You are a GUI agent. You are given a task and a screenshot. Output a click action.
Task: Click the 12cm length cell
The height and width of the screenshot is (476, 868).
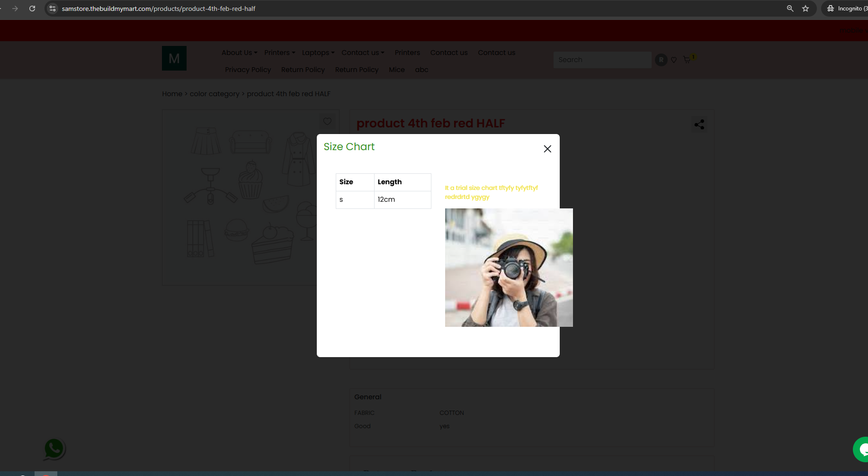[403, 200]
